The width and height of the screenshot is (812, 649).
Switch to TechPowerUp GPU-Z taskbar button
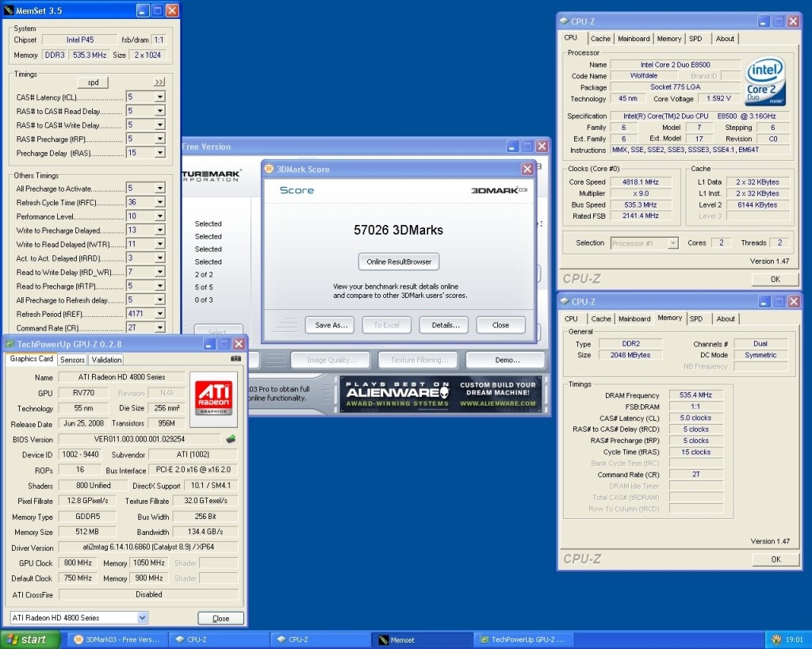[523, 639]
